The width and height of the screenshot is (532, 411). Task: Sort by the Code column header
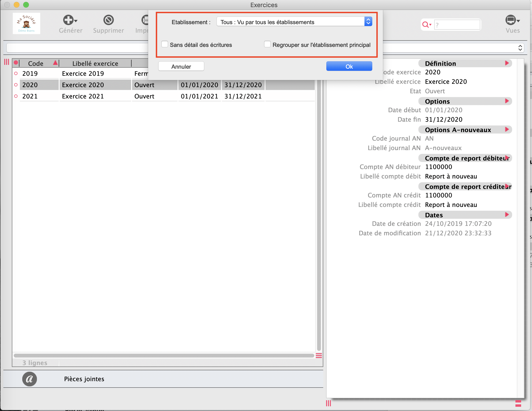[35, 63]
